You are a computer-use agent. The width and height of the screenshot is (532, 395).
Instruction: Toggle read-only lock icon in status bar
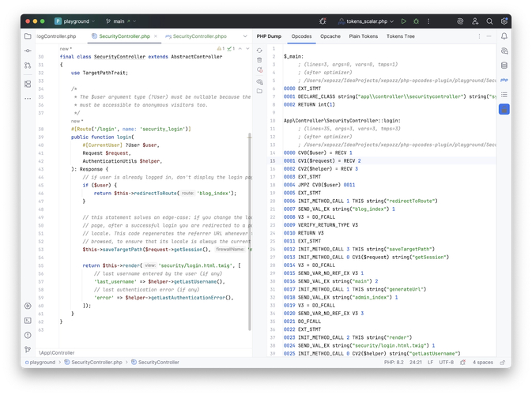point(503,362)
